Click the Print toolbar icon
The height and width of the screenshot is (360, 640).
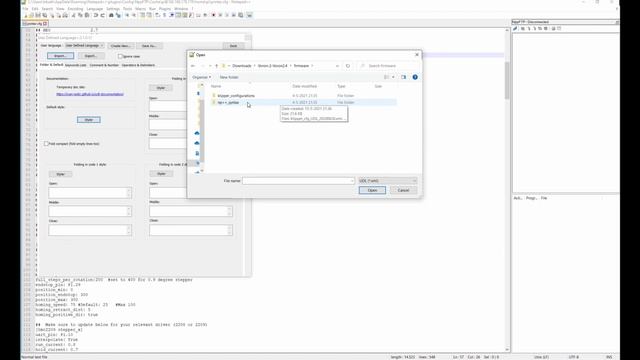pyautogui.click(x=65, y=15)
